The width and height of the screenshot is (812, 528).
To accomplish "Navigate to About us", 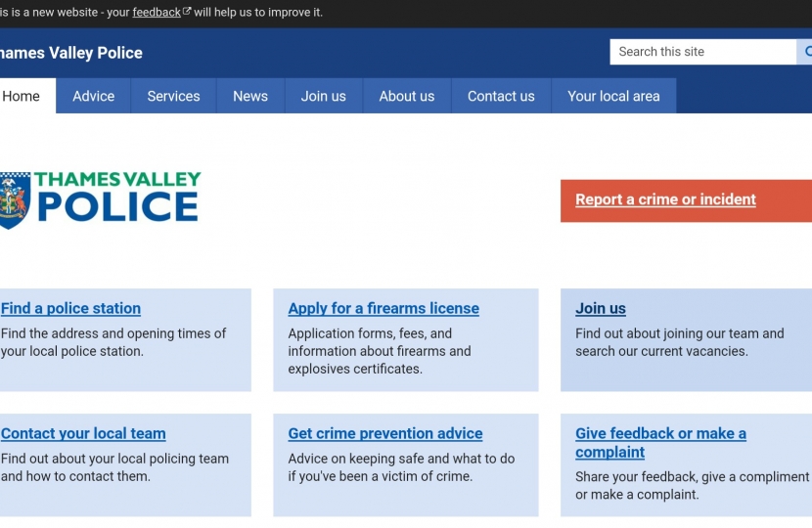I will pos(407,96).
